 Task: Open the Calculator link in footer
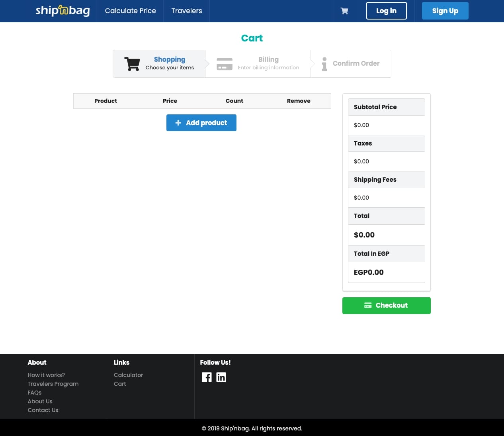click(128, 375)
